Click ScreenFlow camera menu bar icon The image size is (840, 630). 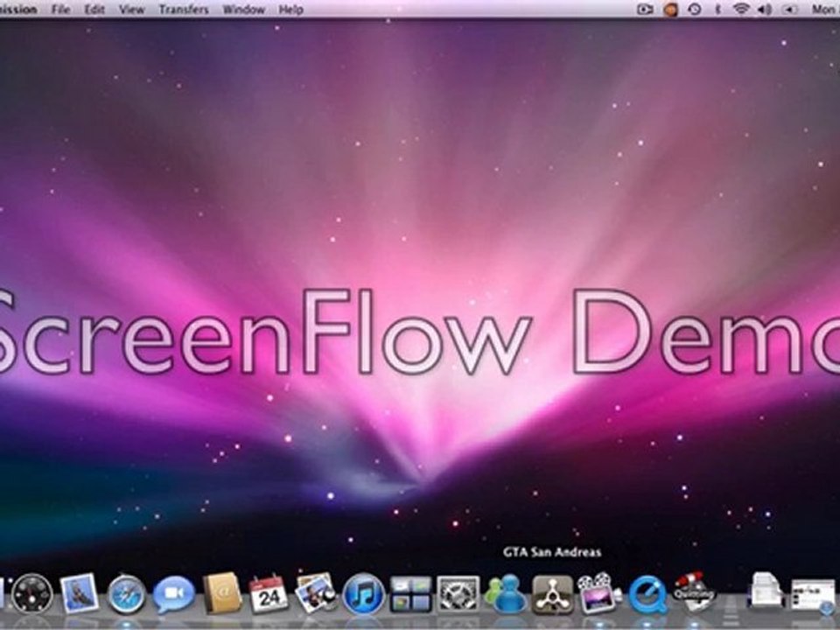pyautogui.click(x=645, y=9)
